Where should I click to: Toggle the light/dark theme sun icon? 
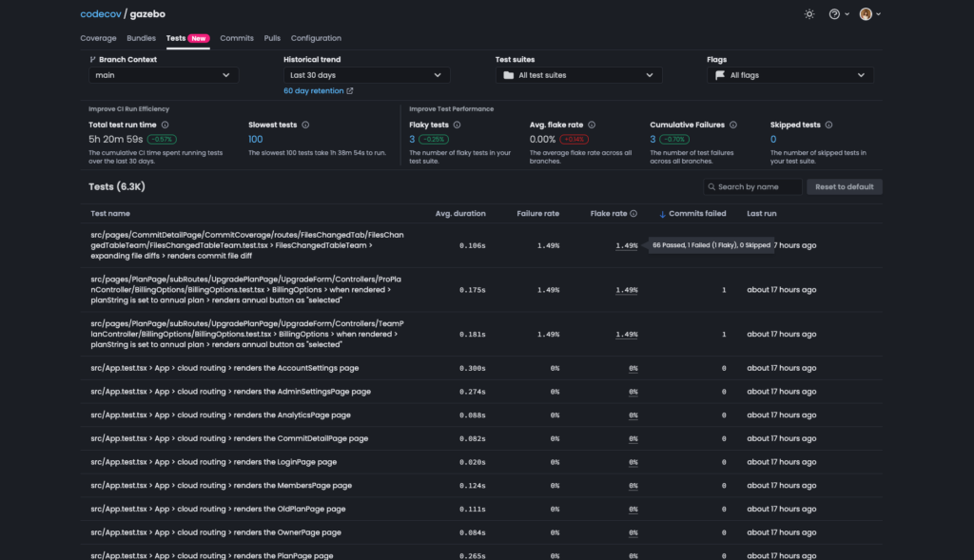[809, 15]
